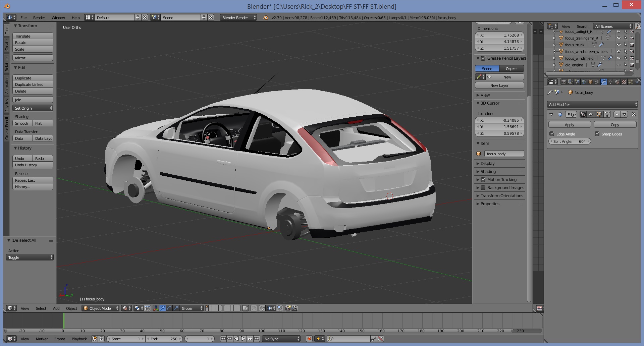Open the Blender Render engine dropdown
This screenshot has height=346, width=644.
pos(238,17)
